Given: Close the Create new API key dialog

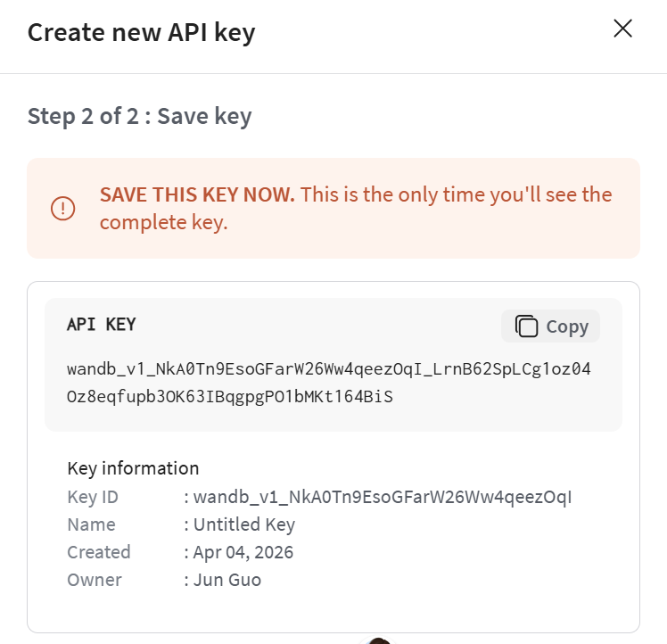Looking at the screenshot, I should 622,29.
